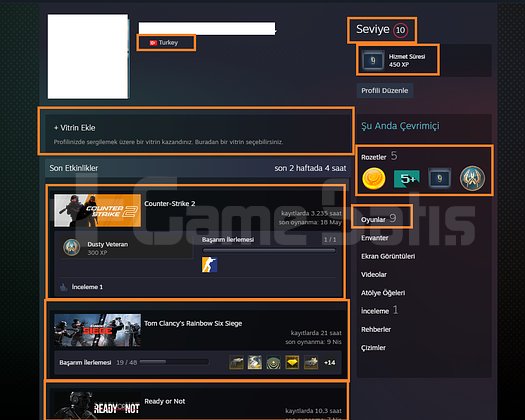Open the years of service badge in Rozetler
This screenshot has width=525, height=420.
pyautogui.click(x=439, y=179)
